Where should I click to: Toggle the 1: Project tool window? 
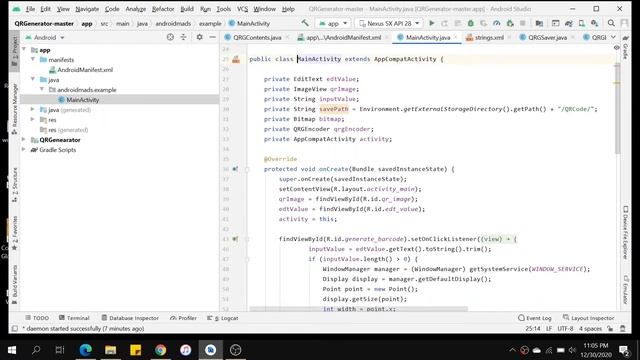(x=15, y=51)
